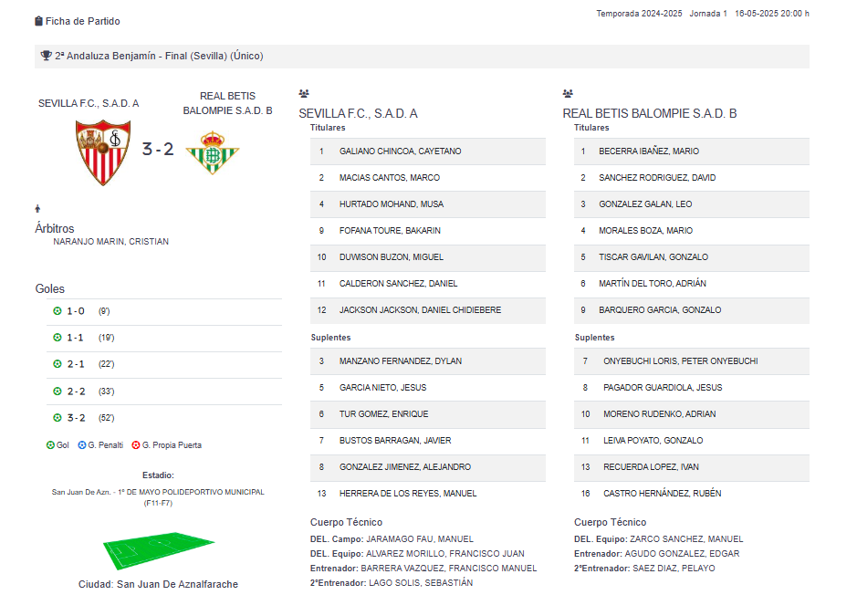857x616 pixels.
Task: Click the green Gol legend icon
Action: click(50, 445)
